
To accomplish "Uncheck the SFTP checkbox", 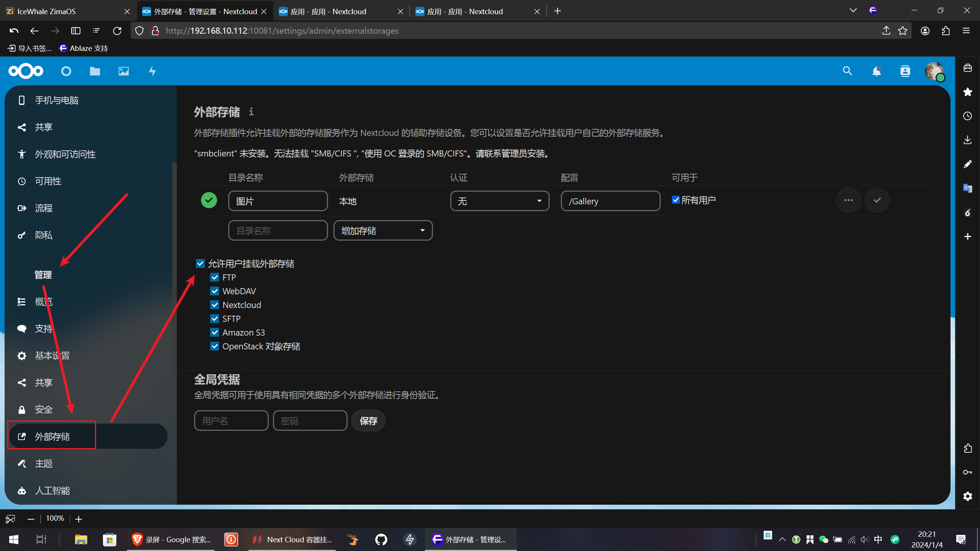I will [x=215, y=319].
